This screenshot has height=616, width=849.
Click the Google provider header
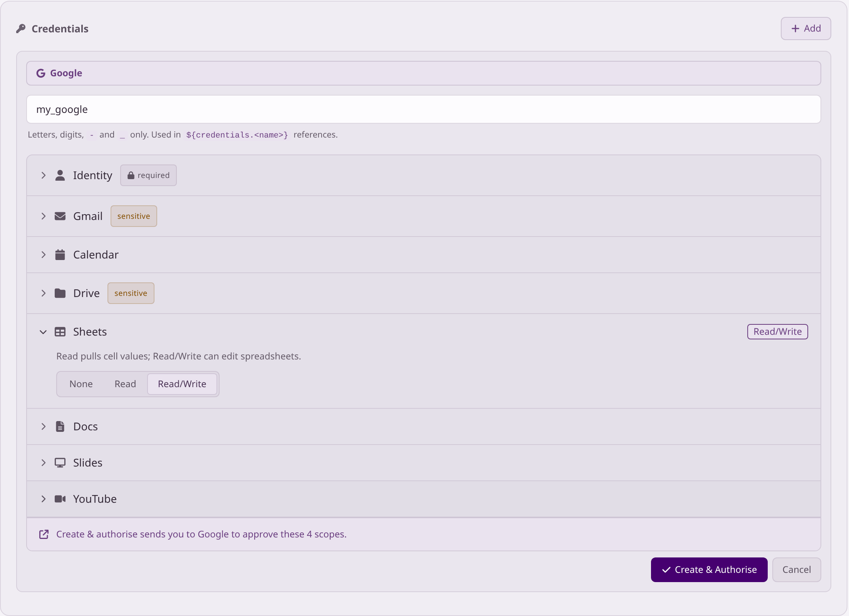[424, 73]
